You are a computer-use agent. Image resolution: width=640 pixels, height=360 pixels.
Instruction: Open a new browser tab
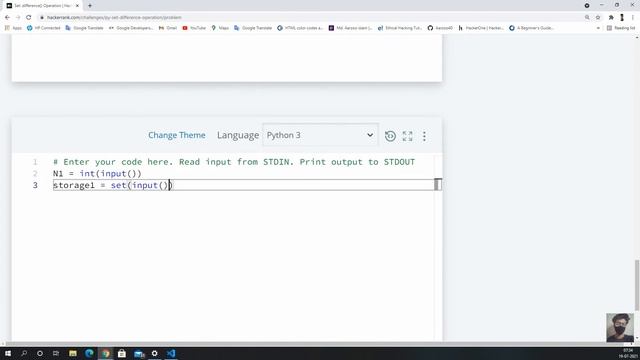90,6
